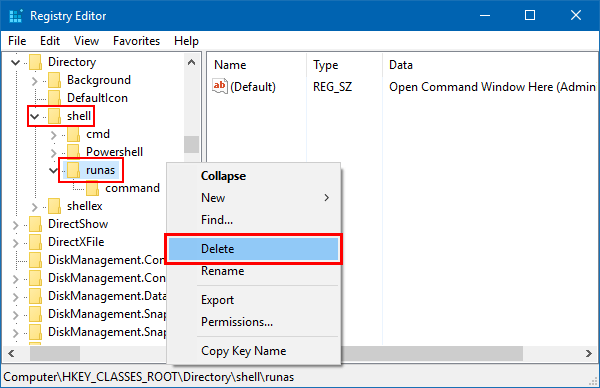
Task: Click the shellex folder icon
Action: click(55, 206)
